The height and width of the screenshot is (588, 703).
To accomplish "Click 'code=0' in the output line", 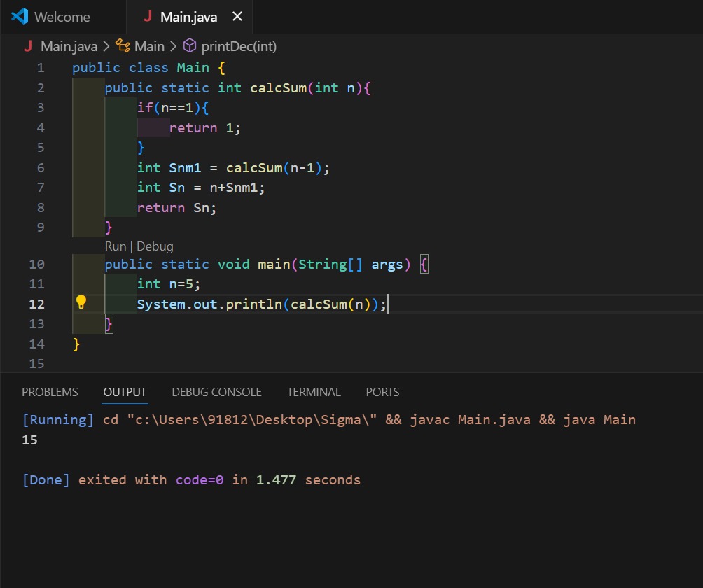I will pos(200,480).
